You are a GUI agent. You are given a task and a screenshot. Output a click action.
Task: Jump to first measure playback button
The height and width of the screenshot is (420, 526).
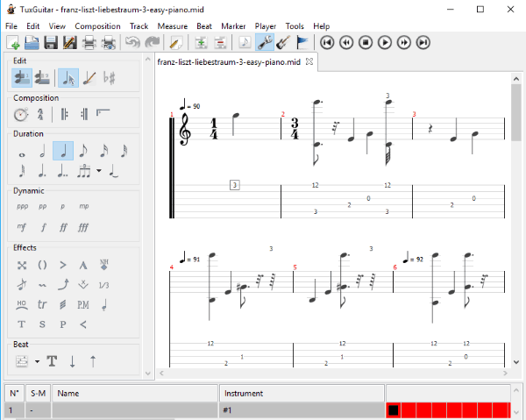(x=327, y=43)
